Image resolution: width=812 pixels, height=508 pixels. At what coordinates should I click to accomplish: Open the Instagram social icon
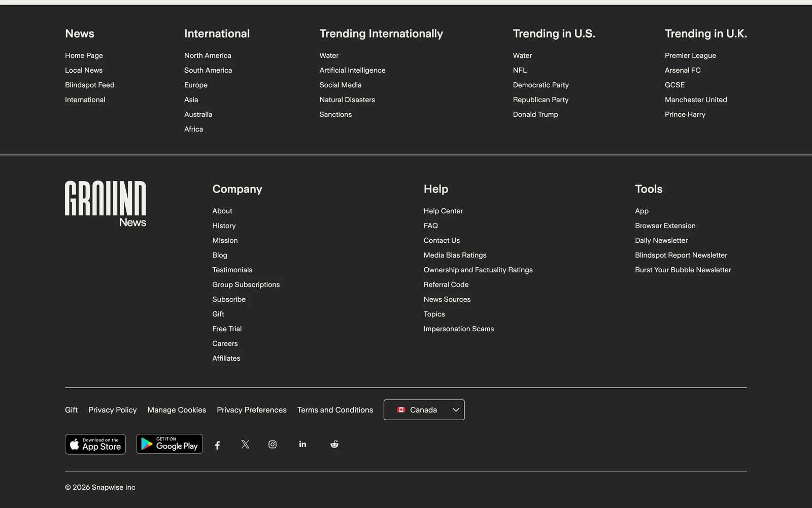273,444
